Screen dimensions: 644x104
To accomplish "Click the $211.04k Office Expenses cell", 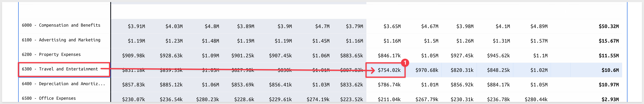I will 389,99.
